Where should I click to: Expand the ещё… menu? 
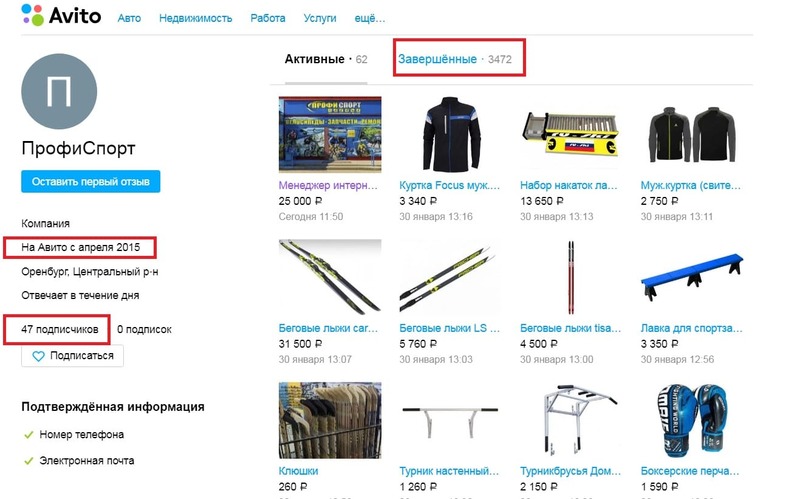(370, 18)
